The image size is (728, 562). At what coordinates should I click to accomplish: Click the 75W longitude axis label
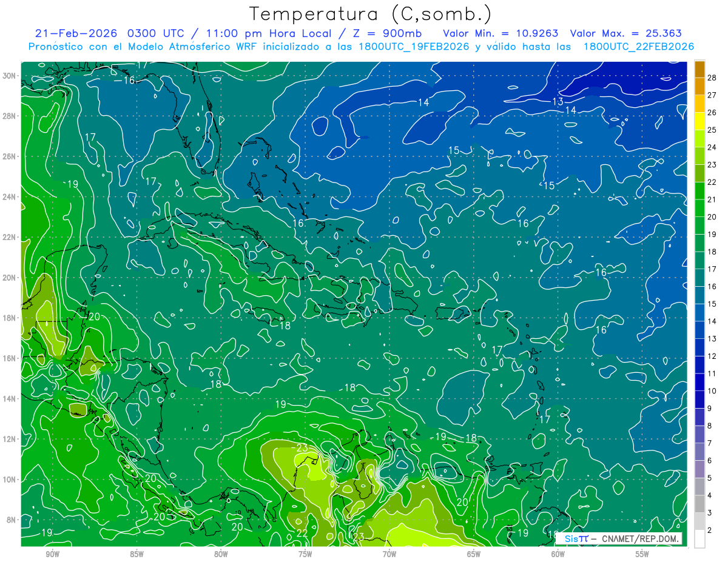point(305,554)
